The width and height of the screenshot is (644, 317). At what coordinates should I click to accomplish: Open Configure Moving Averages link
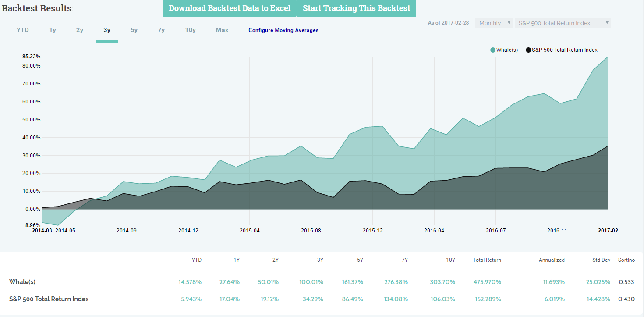pos(283,30)
